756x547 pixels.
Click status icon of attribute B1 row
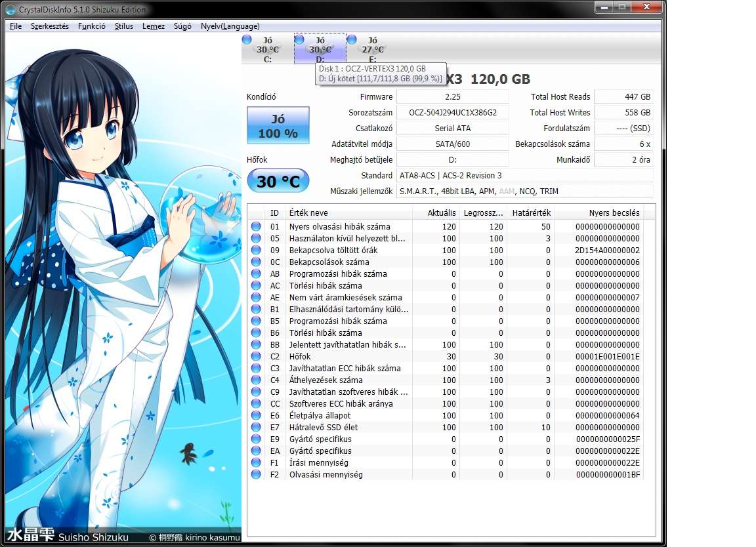(x=256, y=309)
